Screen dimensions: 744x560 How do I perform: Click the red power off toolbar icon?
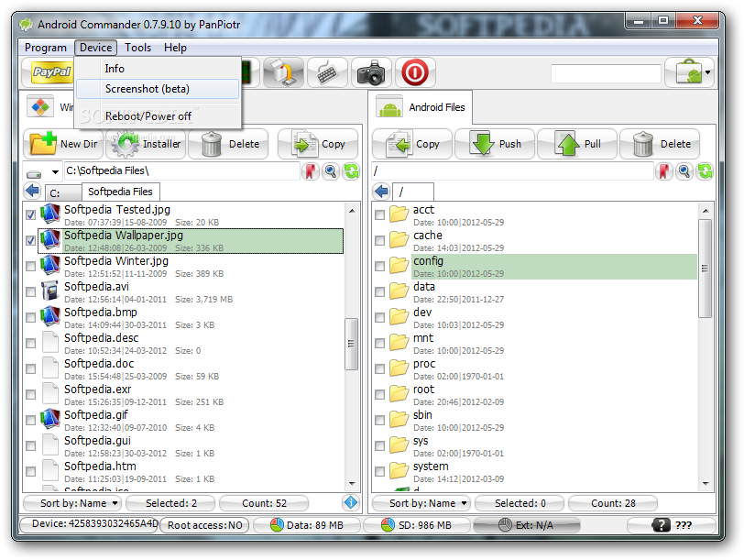tap(415, 72)
